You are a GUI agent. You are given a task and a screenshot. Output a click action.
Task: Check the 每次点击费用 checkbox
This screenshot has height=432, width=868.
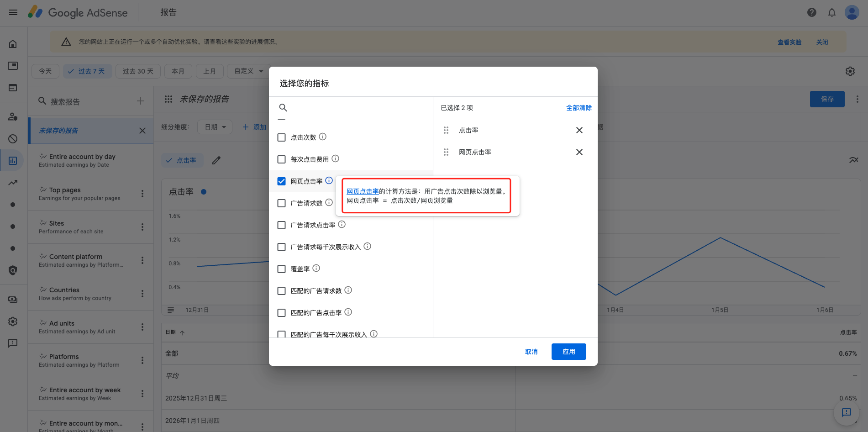(282, 159)
